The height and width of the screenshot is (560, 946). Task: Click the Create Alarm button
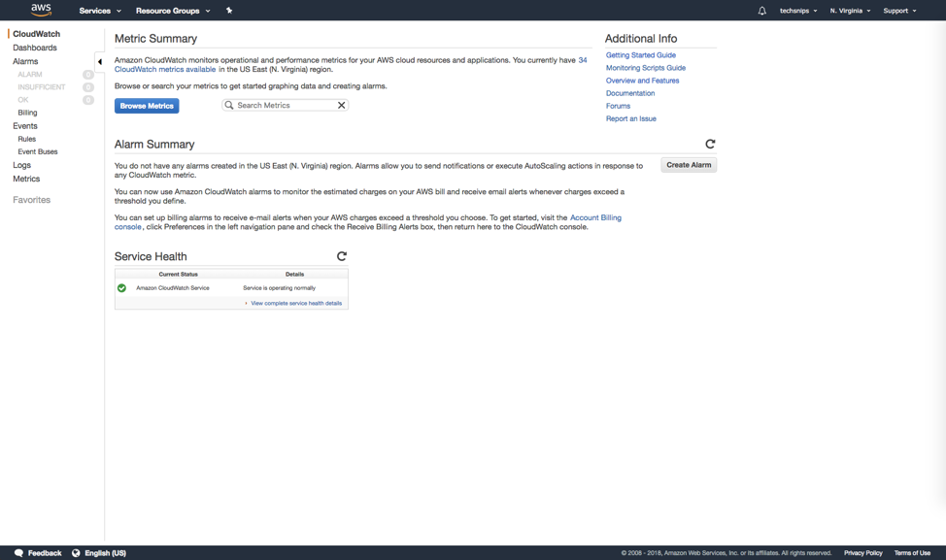[689, 165]
